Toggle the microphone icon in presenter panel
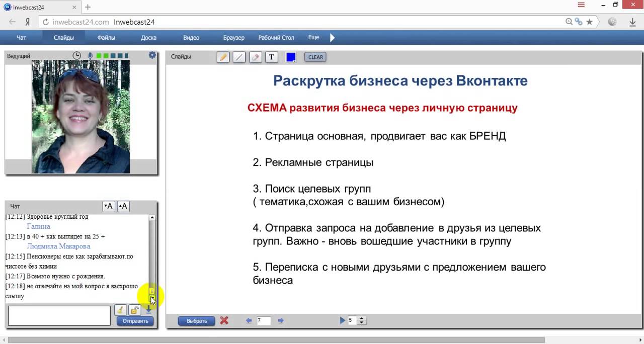Screen dimensions: 644x344 click(90, 56)
